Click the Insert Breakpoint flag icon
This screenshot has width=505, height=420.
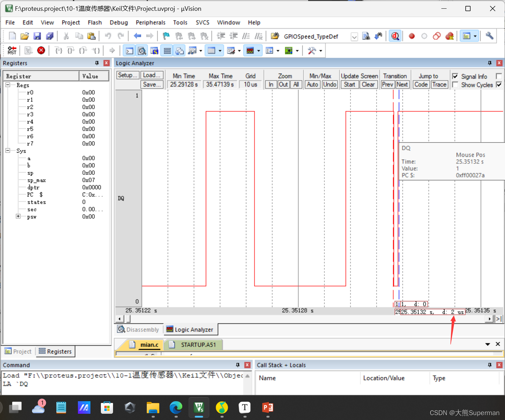tap(166, 36)
